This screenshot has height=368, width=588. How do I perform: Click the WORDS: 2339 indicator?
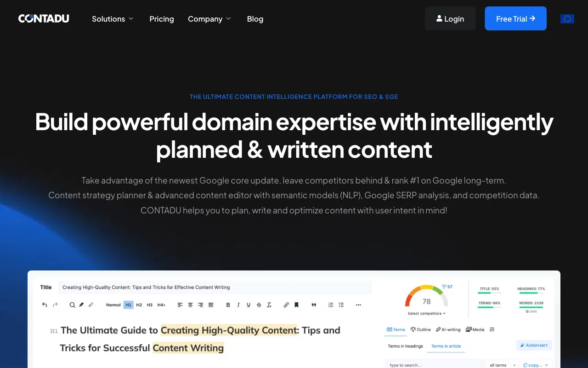[531, 305]
